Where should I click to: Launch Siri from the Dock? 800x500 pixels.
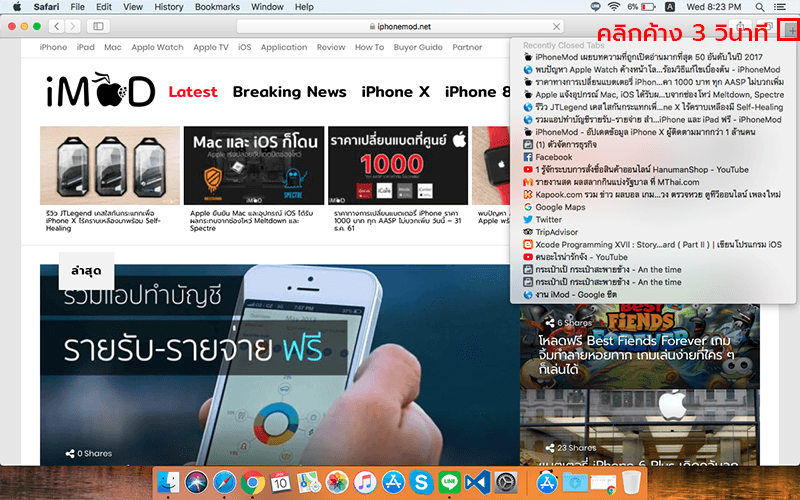196,482
